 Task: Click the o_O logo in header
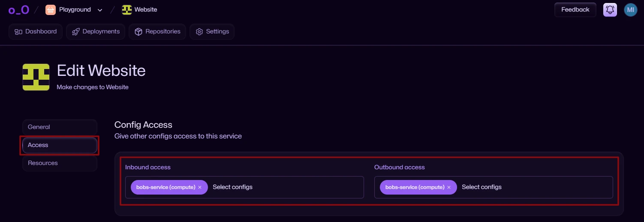point(19,10)
